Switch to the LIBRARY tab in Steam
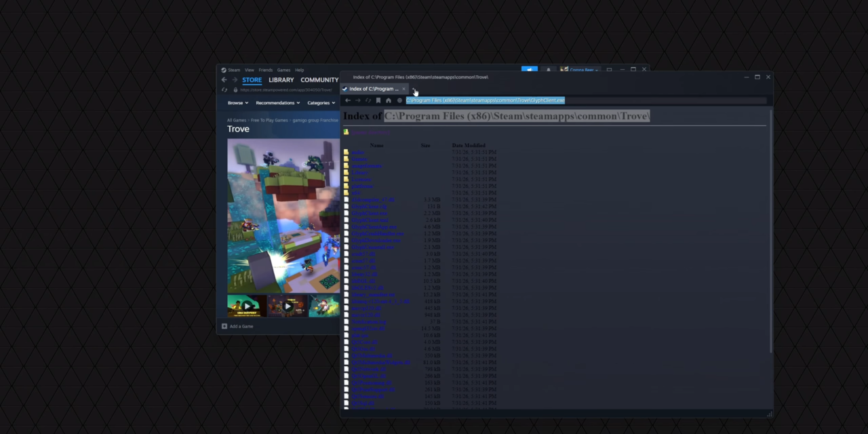 click(x=281, y=80)
